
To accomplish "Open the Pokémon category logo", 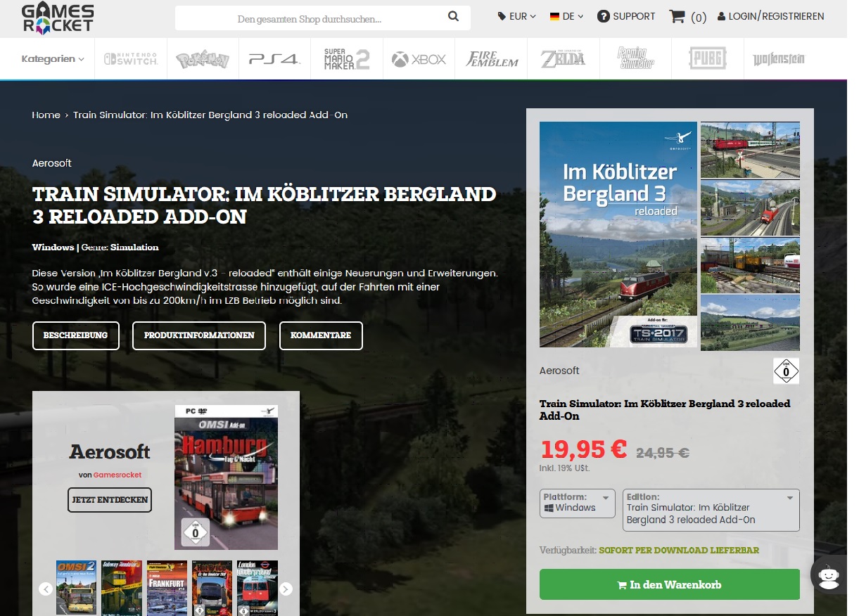I will 203,60.
